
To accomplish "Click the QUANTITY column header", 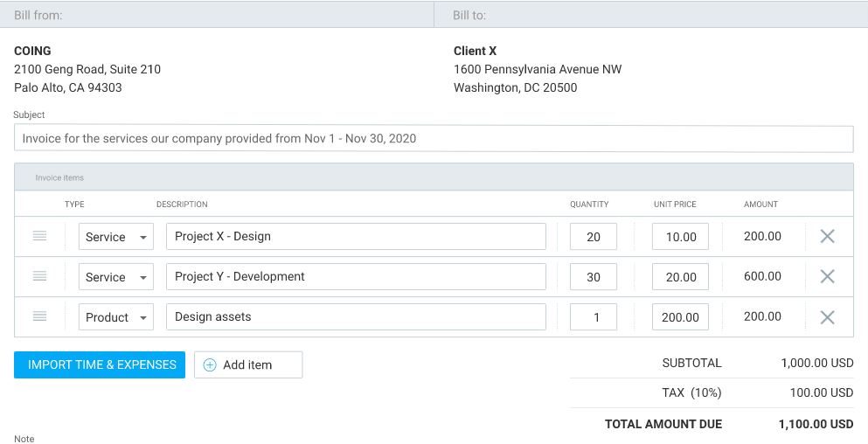I will coord(589,205).
